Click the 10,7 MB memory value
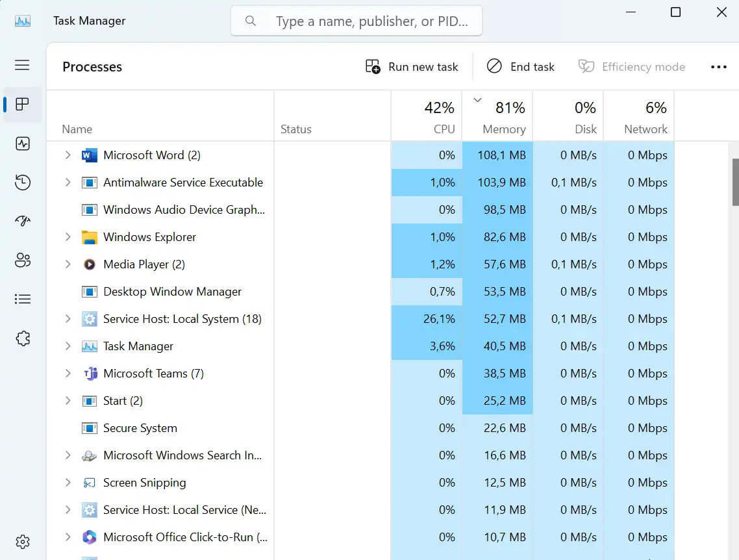This screenshot has width=739, height=560. tap(505, 537)
